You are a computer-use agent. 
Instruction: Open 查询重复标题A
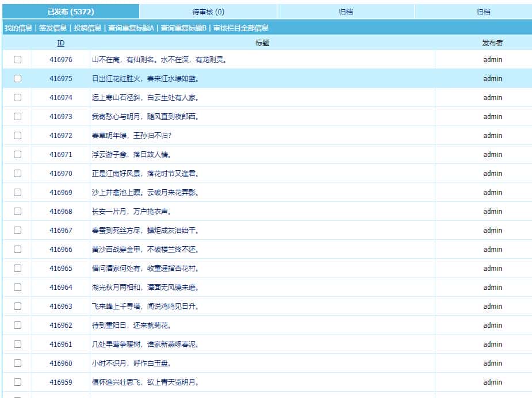(x=131, y=28)
